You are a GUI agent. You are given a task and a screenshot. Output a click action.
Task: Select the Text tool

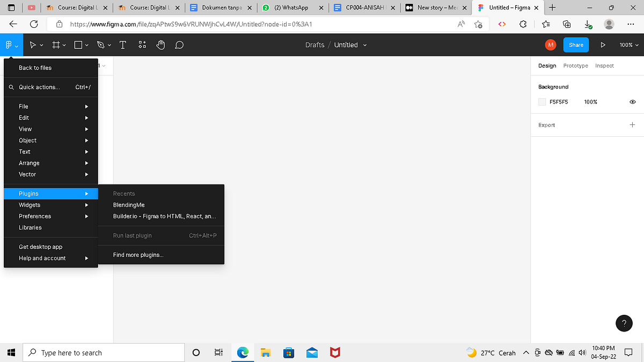point(122,45)
